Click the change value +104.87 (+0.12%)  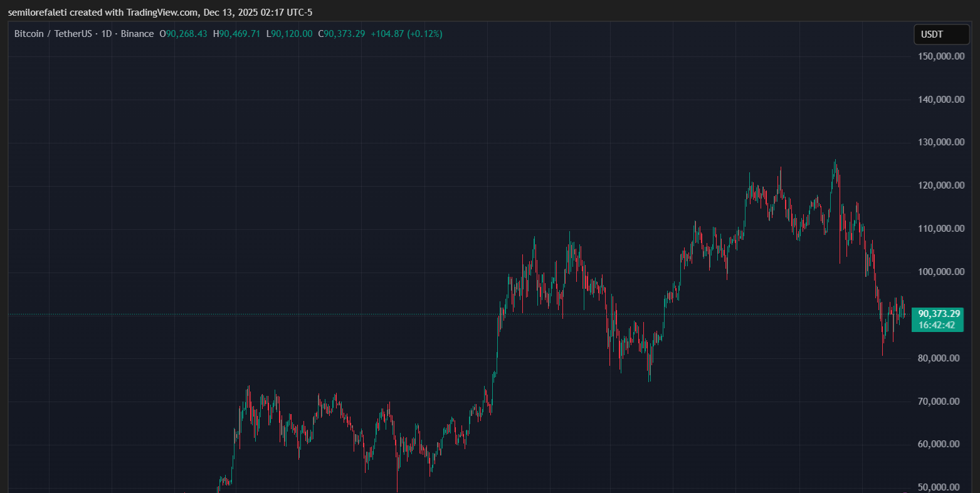(406, 34)
